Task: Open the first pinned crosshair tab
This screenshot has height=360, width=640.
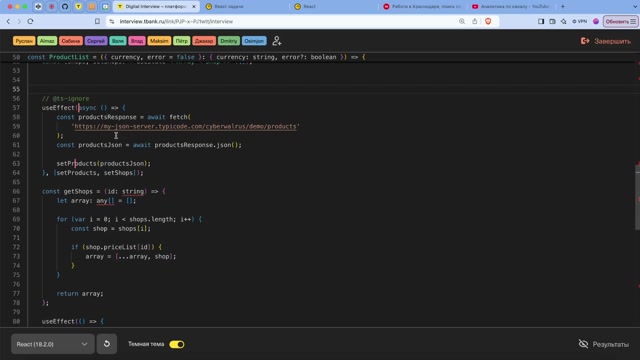Action: [38, 7]
